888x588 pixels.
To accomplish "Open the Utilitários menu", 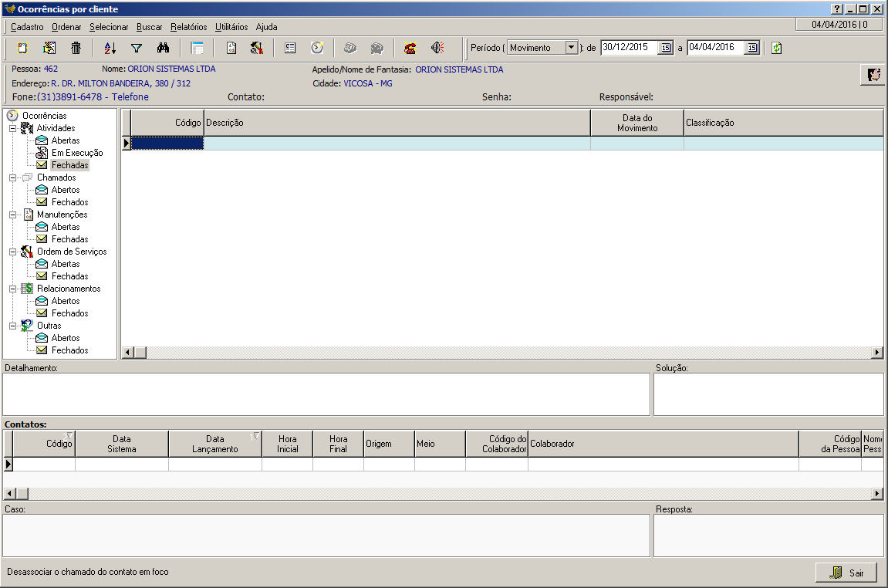I will (231, 27).
